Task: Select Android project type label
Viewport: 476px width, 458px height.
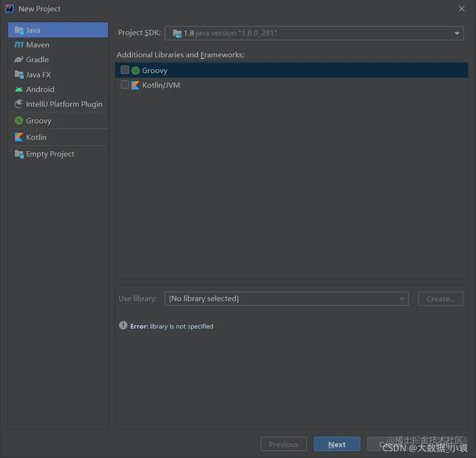Action: tap(40, 89)
